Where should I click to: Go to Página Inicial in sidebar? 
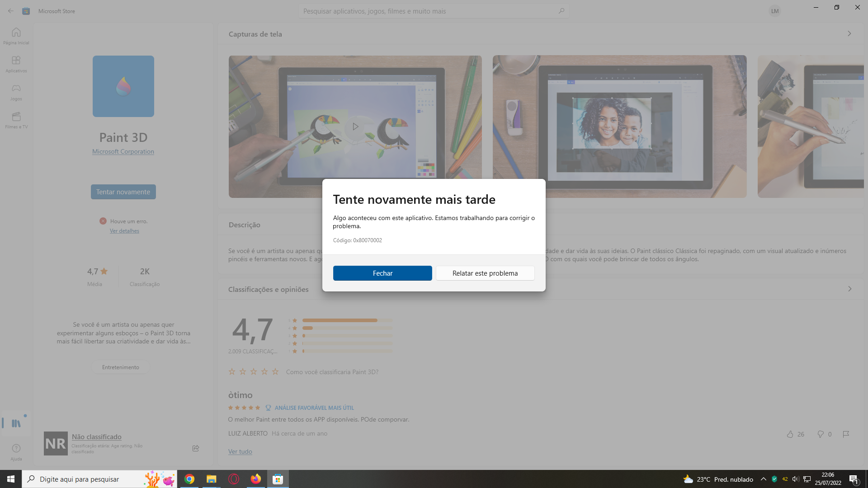point(16,36)
